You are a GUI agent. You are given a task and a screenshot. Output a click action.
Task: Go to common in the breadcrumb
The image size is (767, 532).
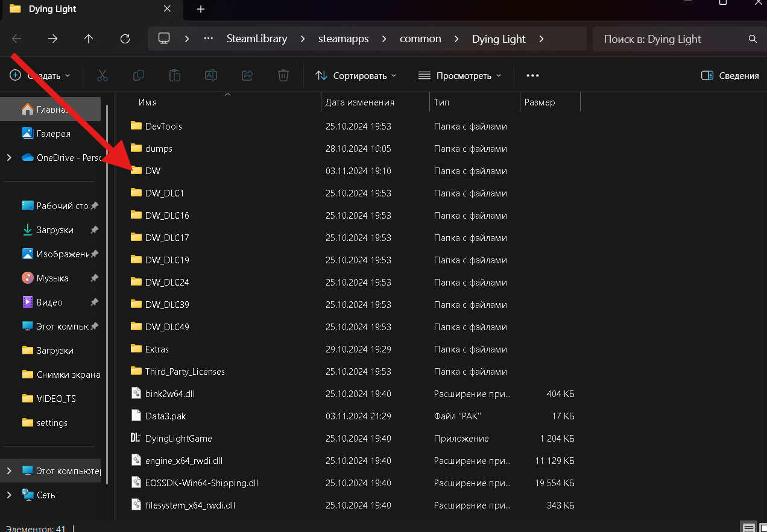coord(420,39)
